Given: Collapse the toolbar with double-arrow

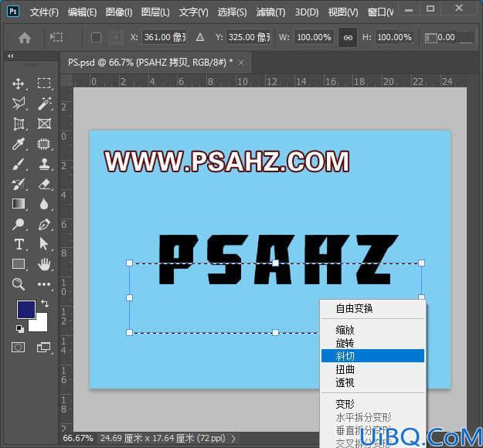Looking at the screenshot, I should [11, 56].
